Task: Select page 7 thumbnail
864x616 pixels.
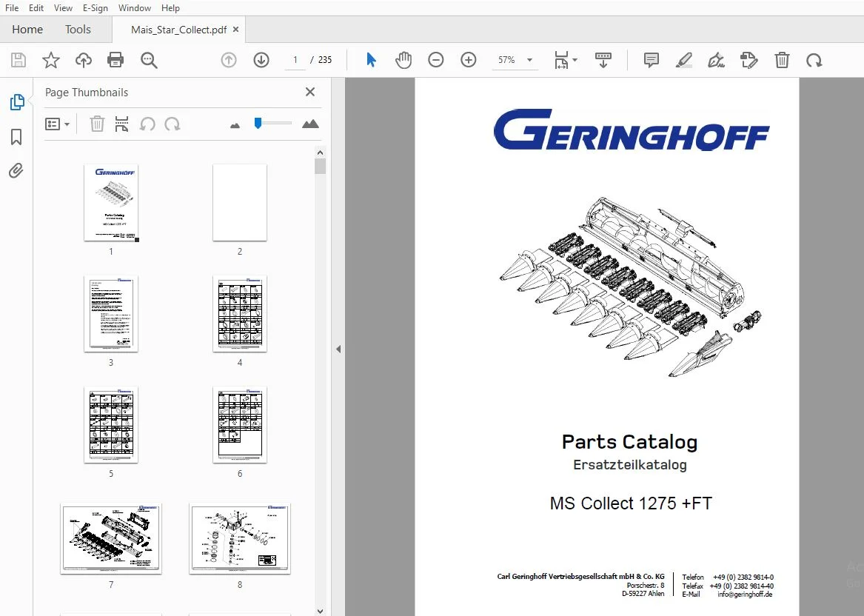Action: tap(111, 538)
